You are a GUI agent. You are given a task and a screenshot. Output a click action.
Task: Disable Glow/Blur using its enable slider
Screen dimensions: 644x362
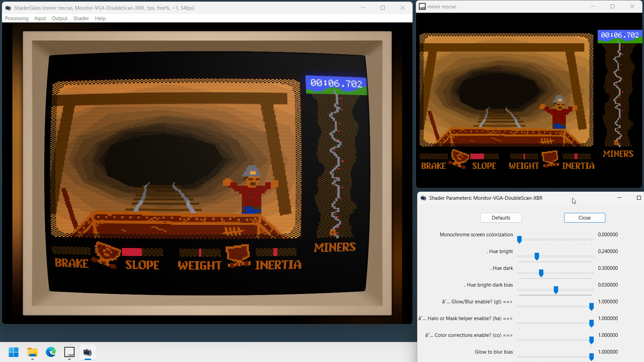coord(591,306)
